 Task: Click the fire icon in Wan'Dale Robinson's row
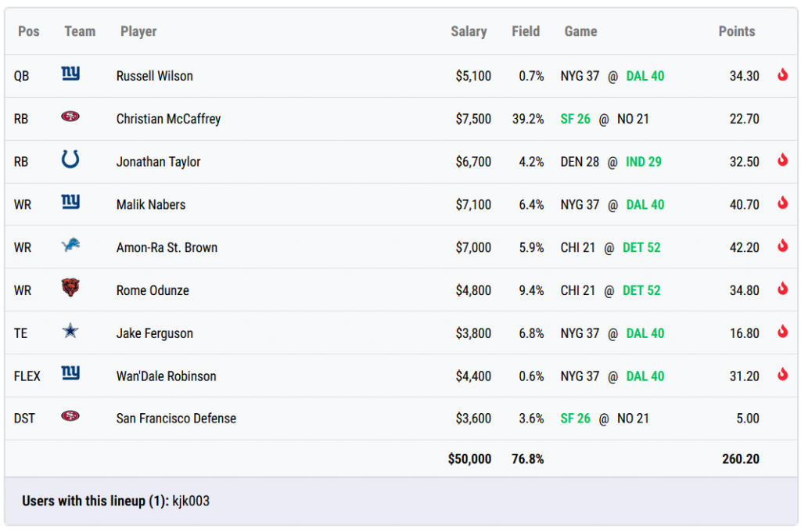point(781,375)
